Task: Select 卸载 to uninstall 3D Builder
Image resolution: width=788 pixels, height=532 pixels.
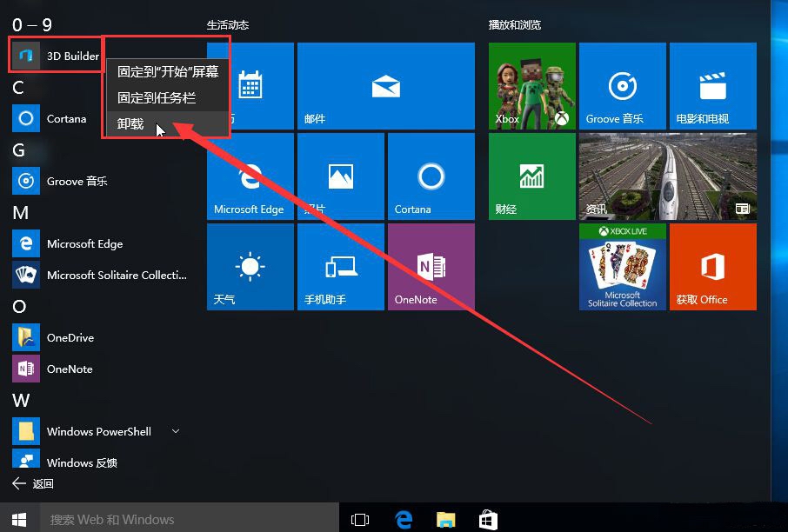Action: tap(167, 123)
